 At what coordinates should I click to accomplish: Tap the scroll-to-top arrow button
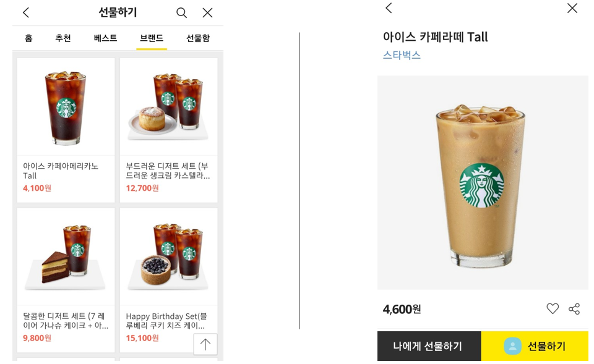(x=205, y=344)
